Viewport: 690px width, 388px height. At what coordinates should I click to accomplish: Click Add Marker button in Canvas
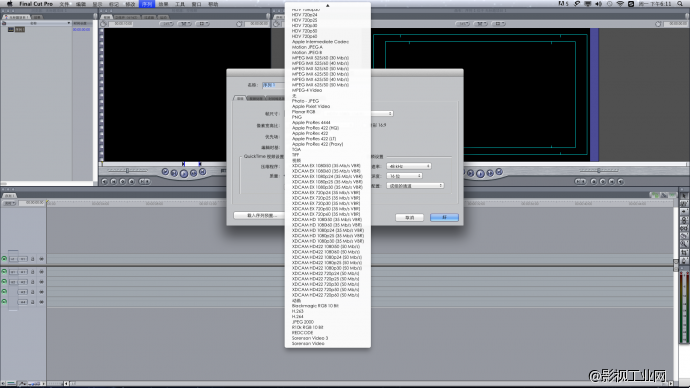[x=594, y=181]
